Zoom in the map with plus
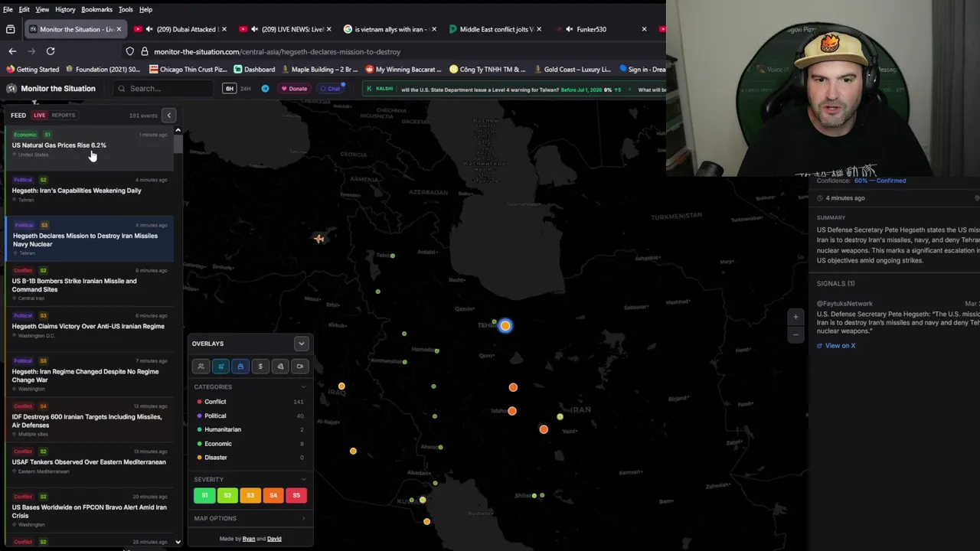This screenshot has width=980, height=551. coord(795,317)
